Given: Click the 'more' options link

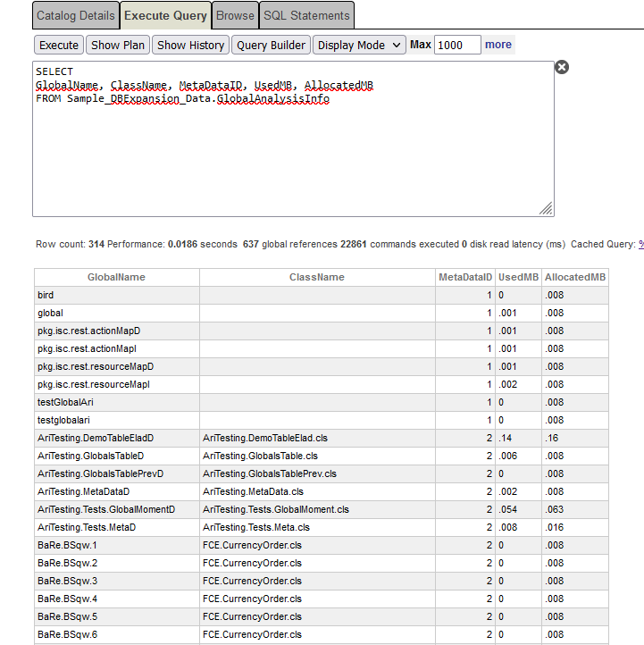Looking at the screenshot, I should click(498, 45).
